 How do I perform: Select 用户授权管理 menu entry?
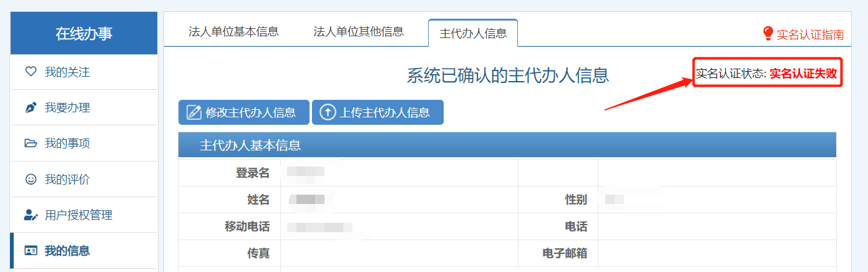[79, 215]
